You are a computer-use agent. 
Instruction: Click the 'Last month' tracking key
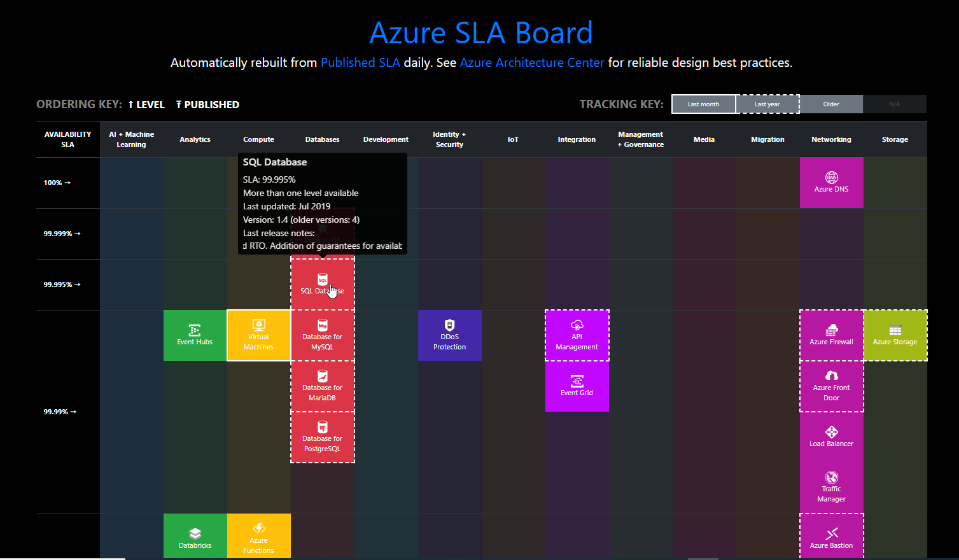click(x=703, y=104)
